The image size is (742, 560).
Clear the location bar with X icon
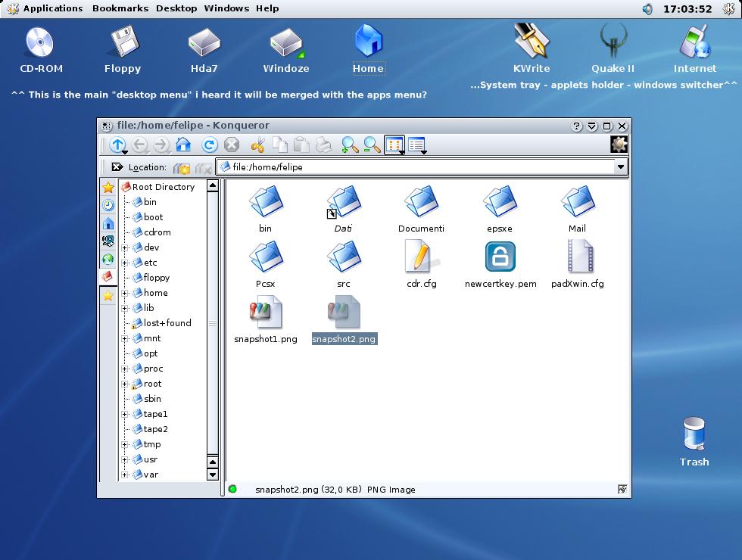pyautogui.click(x=117, y=167)
